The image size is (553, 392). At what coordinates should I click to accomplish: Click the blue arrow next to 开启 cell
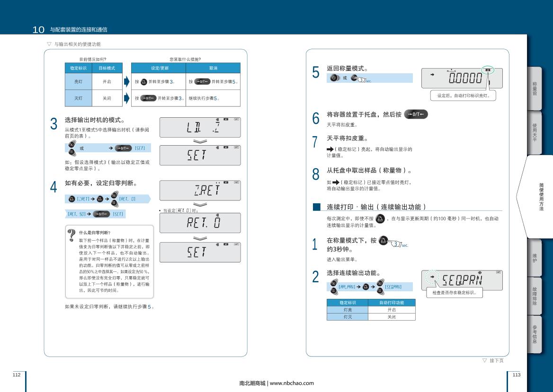click(x=126, y=81)
